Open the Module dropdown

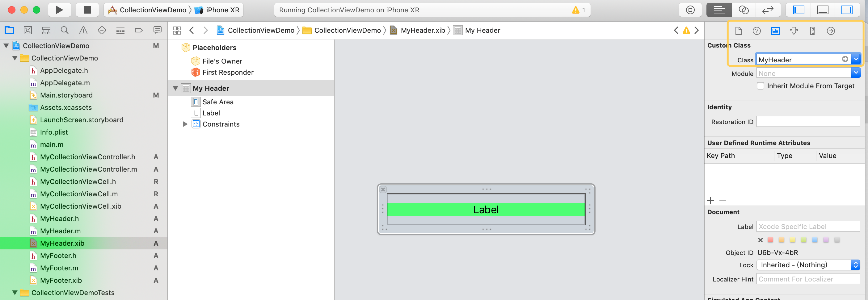click(856, 73)
